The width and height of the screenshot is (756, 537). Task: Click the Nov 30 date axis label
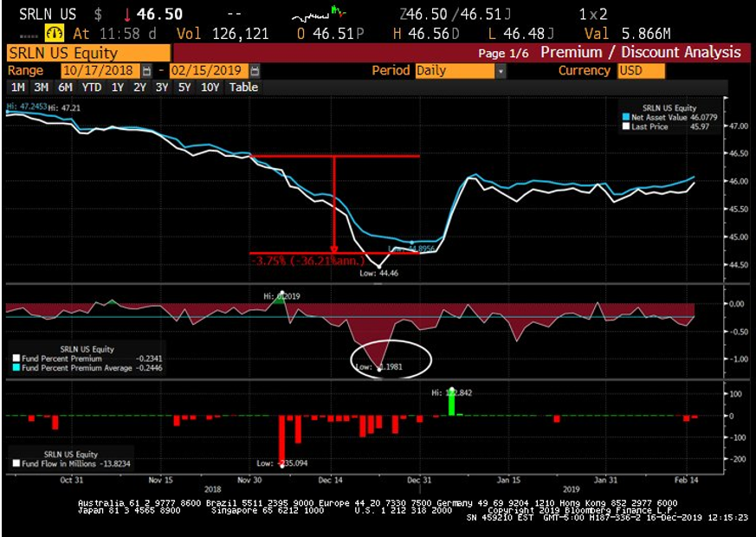[x=249, y=480]
